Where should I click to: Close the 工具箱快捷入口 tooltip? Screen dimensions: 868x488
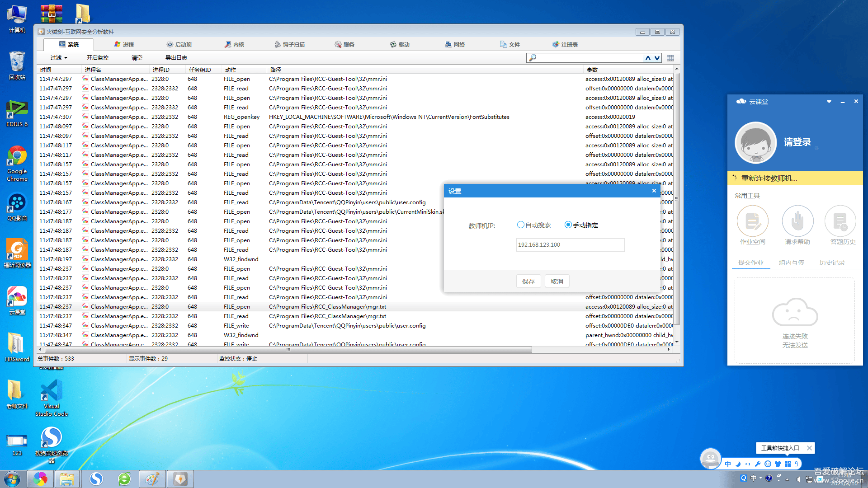[809, 448]
